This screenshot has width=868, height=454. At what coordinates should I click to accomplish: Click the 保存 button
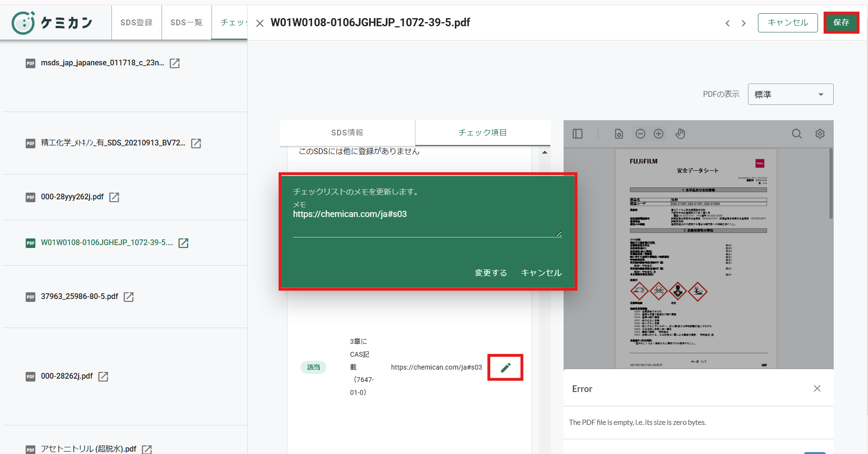(841, 22)
